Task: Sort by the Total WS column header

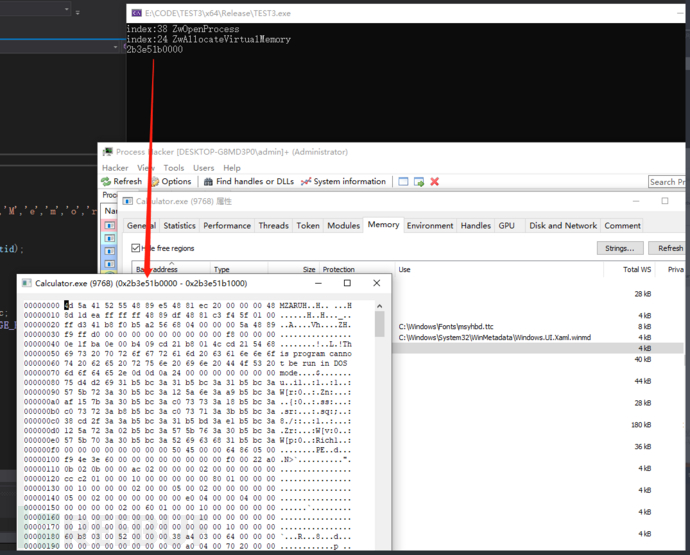Action: click(x=629, y=269)
